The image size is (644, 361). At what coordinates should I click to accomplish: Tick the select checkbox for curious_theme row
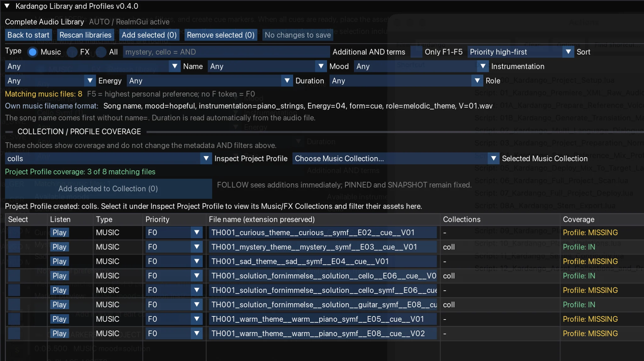pos(14,232)
